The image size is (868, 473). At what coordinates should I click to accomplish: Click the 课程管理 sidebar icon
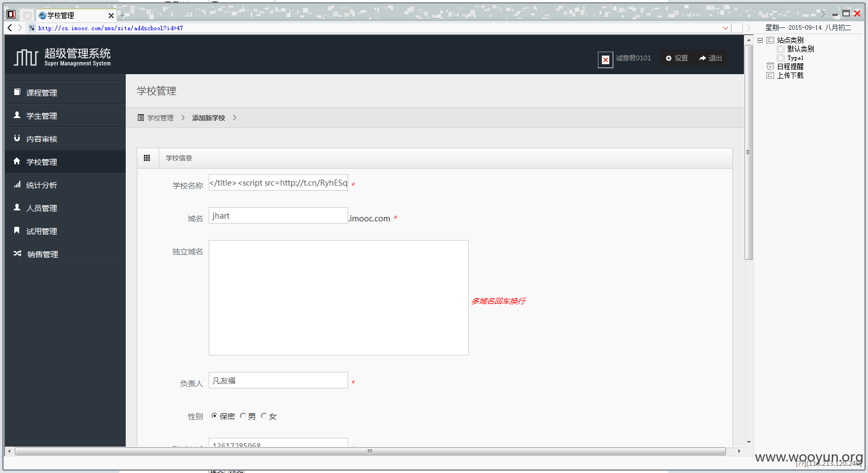click(x=17, y=92)
